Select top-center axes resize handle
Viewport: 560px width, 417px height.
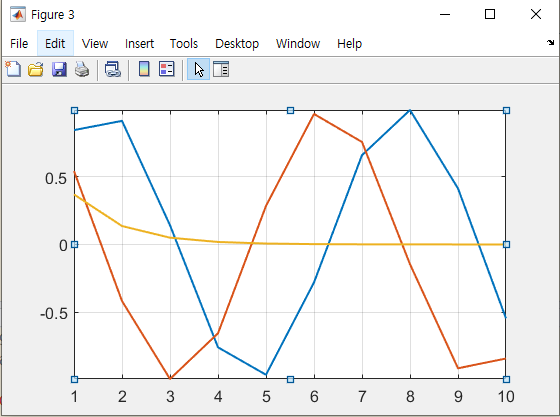(x=290, y=111)
